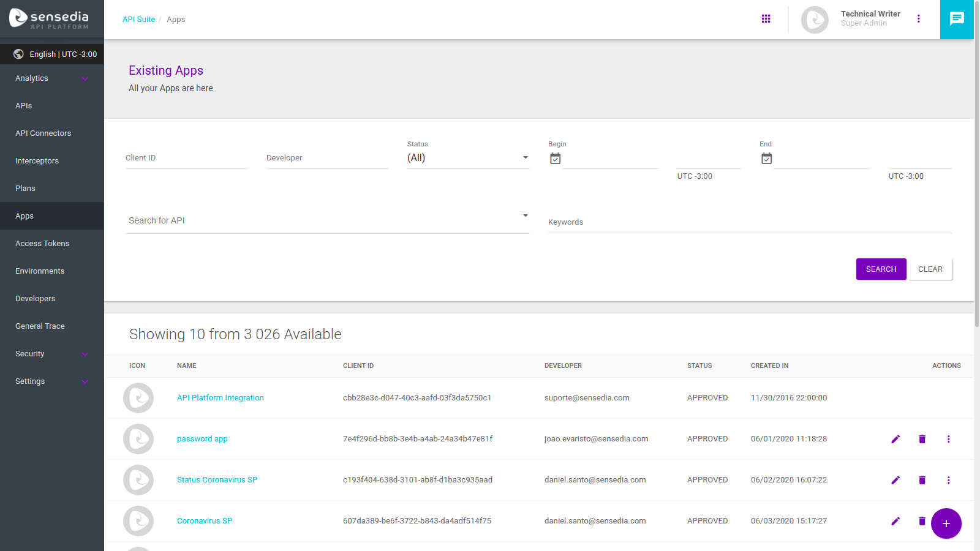The width and height of the screenshot is (980, 551).
Task: Open the API Platform Integration app link
Action: click(x=220, y=398)
